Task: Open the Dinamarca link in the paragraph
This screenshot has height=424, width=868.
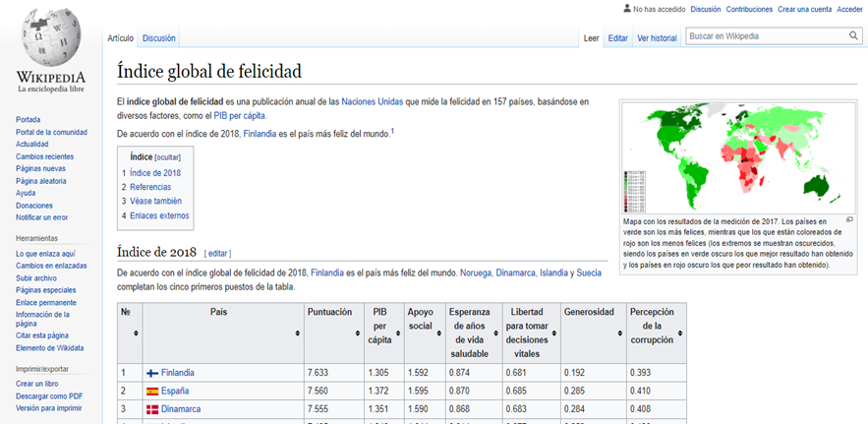Action: point(515,273)
